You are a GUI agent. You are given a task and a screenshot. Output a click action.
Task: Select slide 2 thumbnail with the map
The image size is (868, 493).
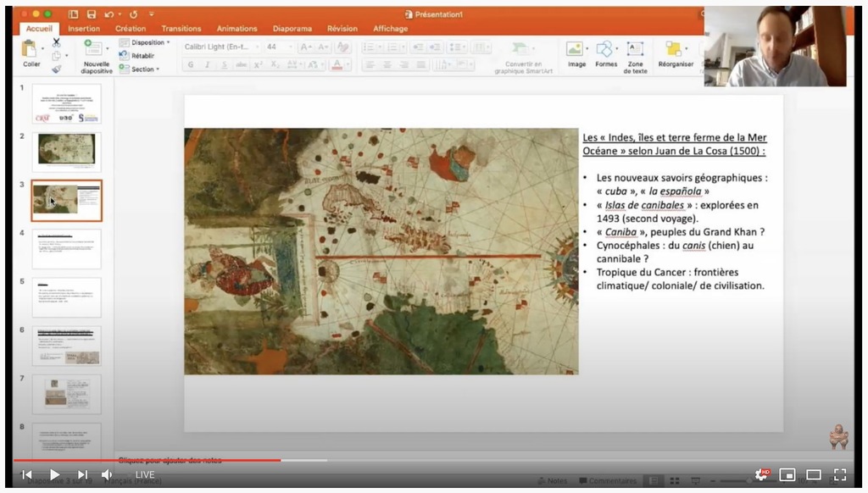[66, 152]
